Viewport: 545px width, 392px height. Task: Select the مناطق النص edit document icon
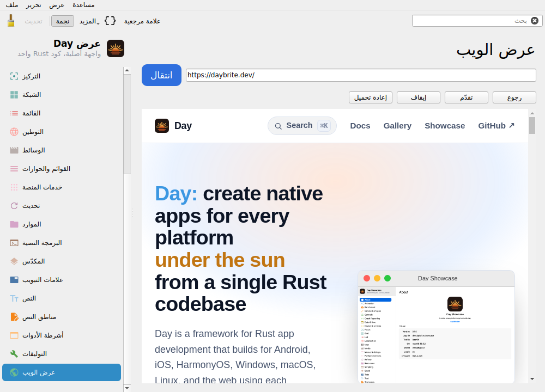[14, 317]
